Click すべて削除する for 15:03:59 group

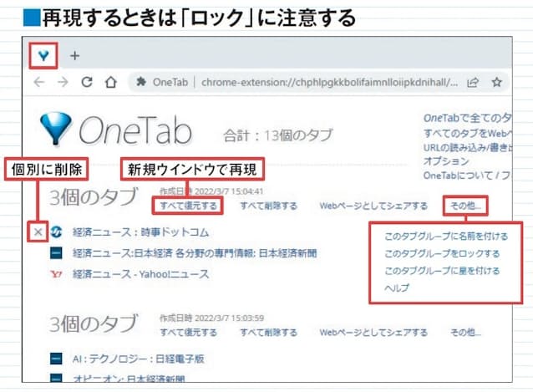(268, 332)
